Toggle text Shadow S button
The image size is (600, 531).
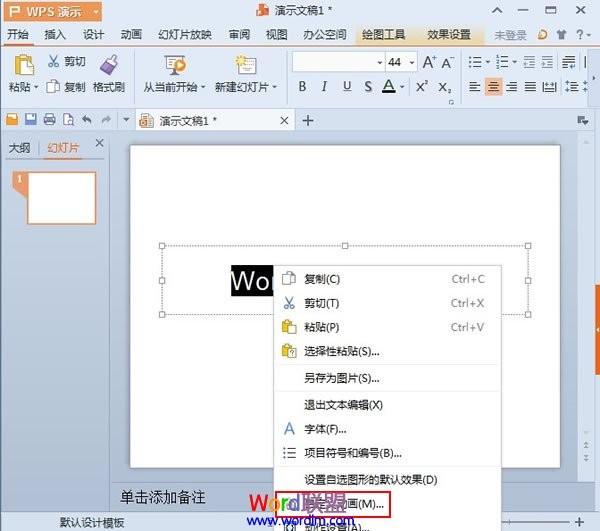pos(368,87)
